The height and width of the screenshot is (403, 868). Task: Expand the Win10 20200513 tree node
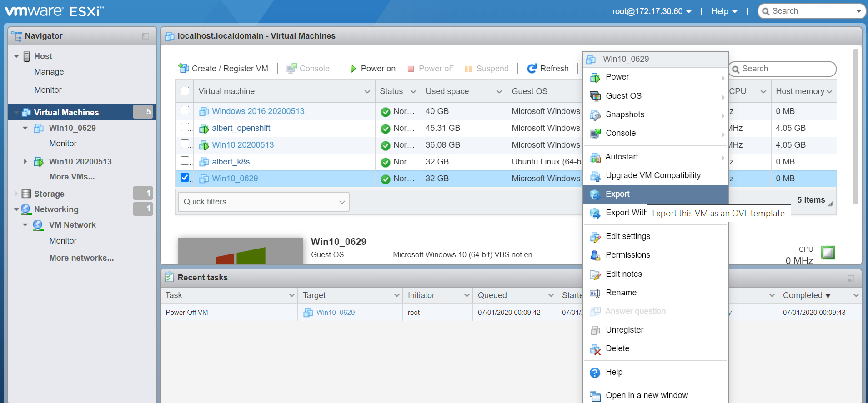[x=25, y=161]
